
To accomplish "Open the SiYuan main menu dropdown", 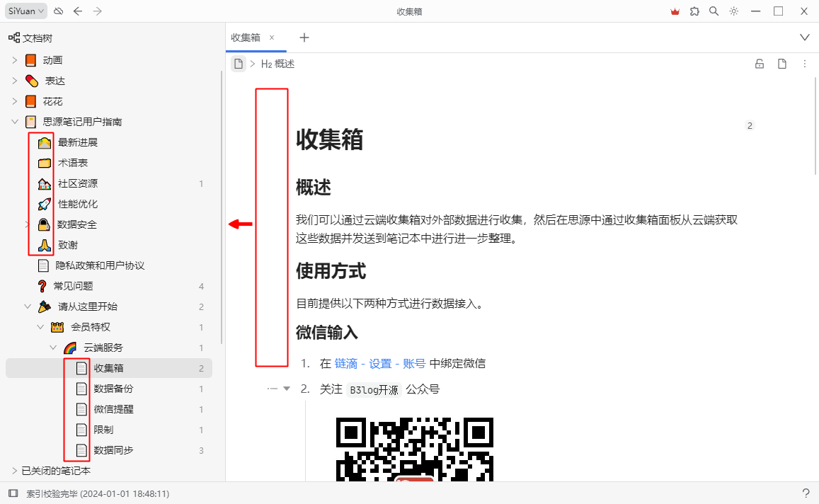I will click(27, 11).
